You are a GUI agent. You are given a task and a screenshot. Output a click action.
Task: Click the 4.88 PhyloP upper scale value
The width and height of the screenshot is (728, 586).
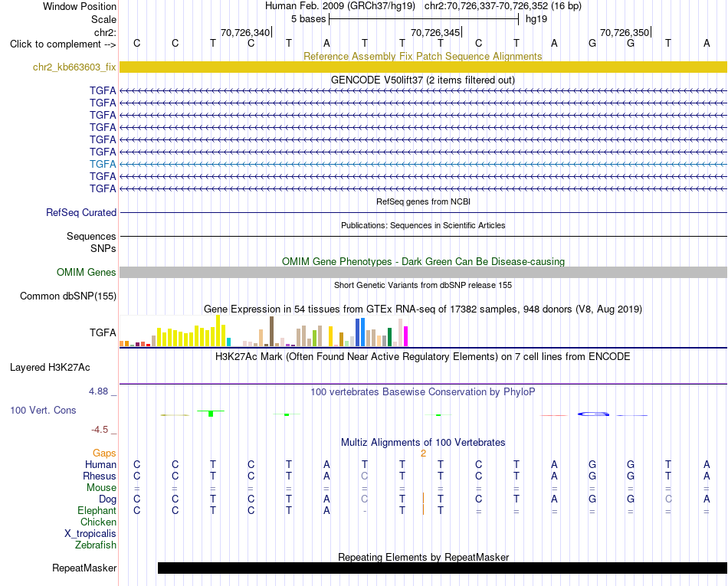[98, 391]
